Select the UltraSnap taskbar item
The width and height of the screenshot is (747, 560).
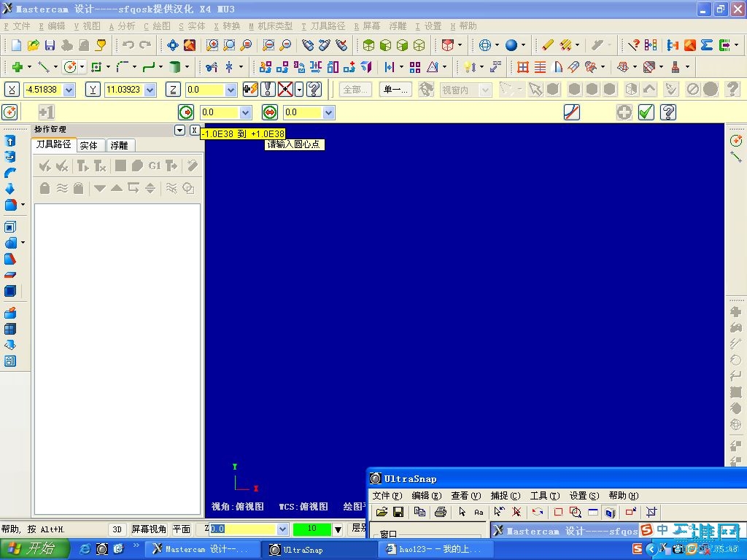(x=320, y=549)
